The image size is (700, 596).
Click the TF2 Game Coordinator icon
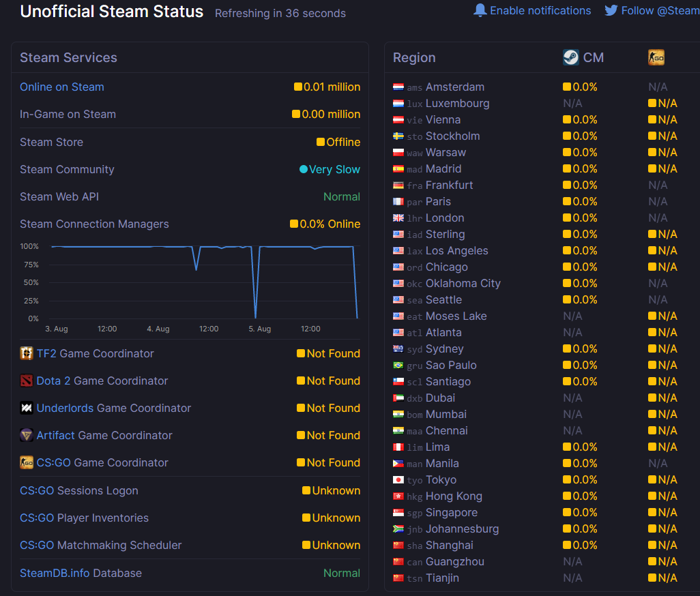[x=27, y=353]
